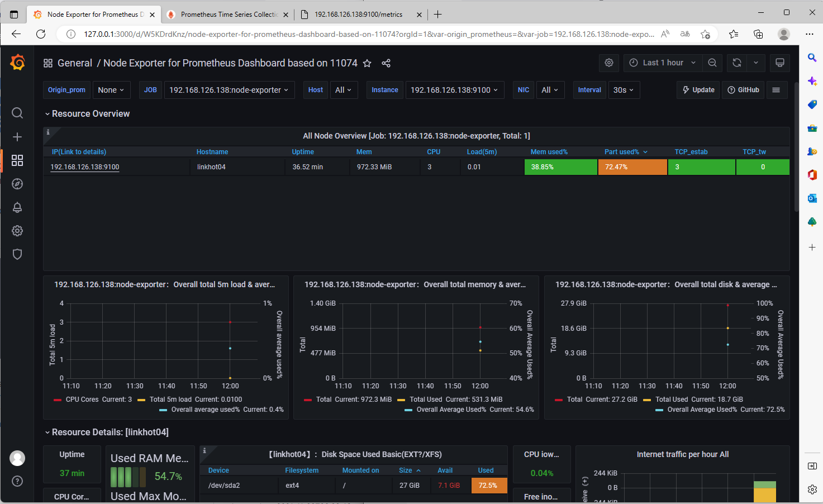Open Instance dropdown 192.168.126.138:9100
Screen dimensions: 823x504
454,90
